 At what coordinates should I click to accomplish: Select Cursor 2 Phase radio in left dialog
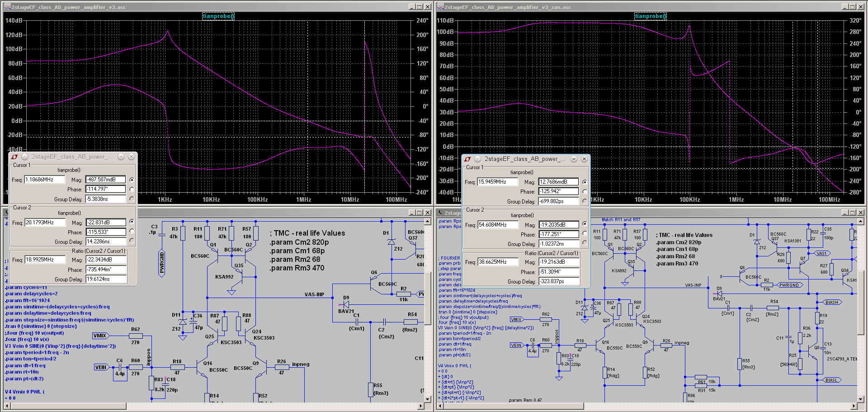(132, 231)
